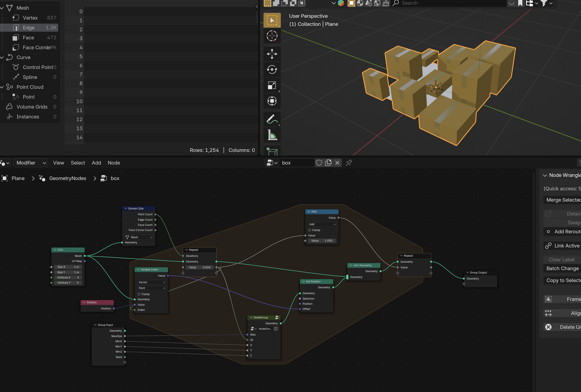Click the Move/Translate icon in viewport
This screenshot has height=392, width=581.
[272, 54]
